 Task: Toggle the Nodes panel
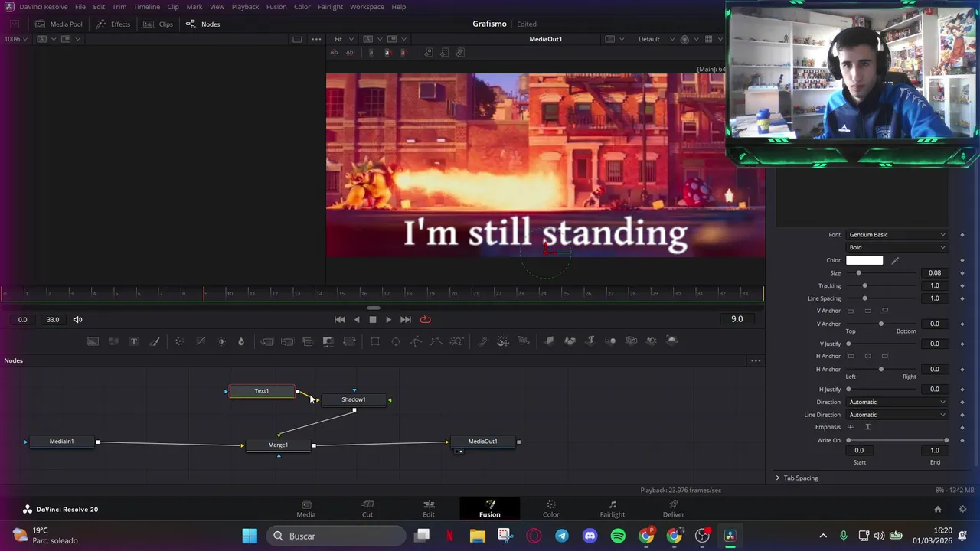point(203,24)
